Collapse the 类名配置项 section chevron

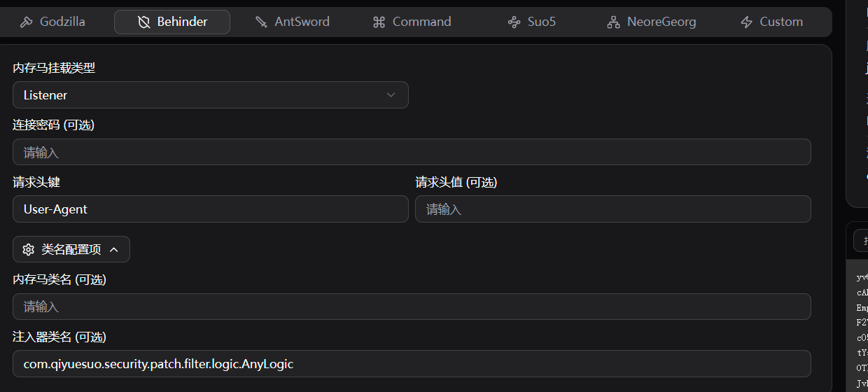click(114, 250)
